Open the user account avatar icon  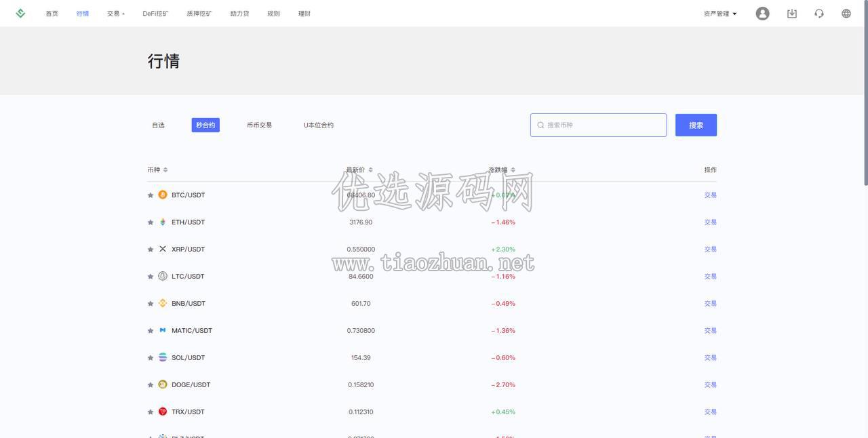(x=762, y=14)
